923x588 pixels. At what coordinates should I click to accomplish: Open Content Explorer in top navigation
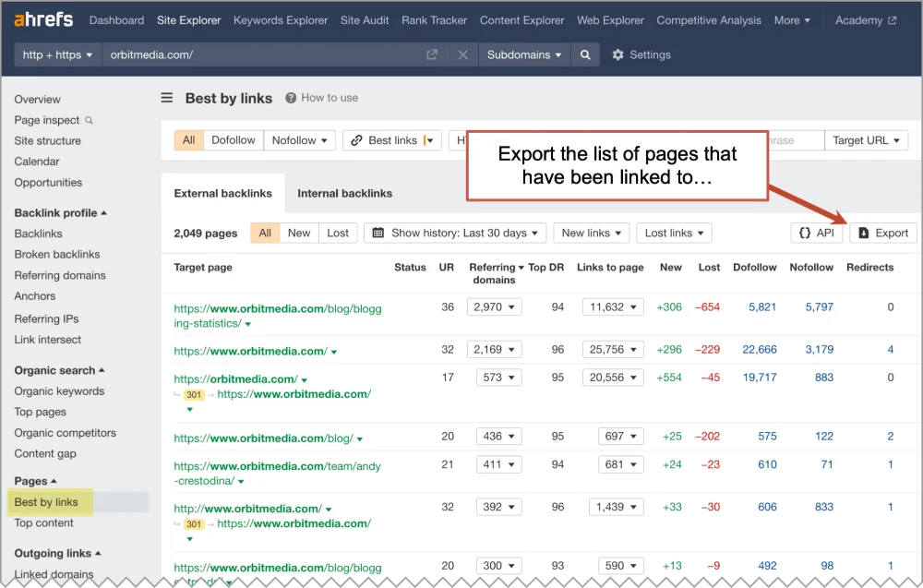pyautogui.click(x=522, y=20)
